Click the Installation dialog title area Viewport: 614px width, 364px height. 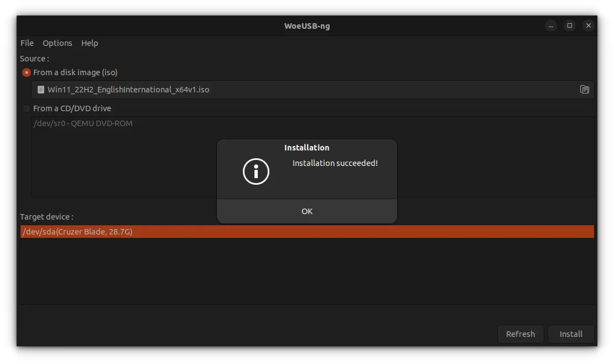tap(306, 147)
